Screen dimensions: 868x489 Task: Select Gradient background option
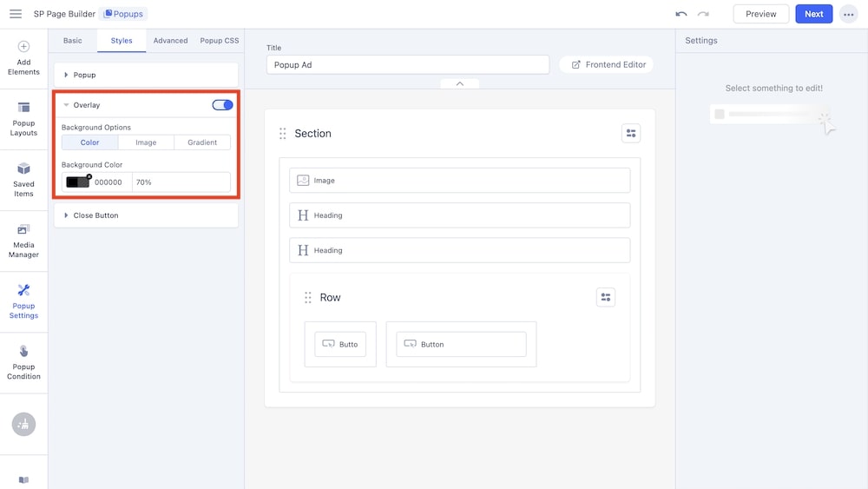[202, 142]
